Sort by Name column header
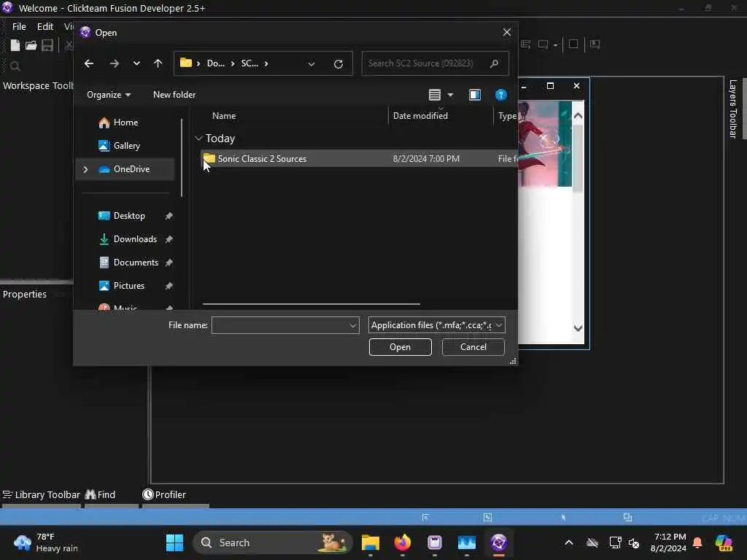The image size is (747, 560). [224, 116]
